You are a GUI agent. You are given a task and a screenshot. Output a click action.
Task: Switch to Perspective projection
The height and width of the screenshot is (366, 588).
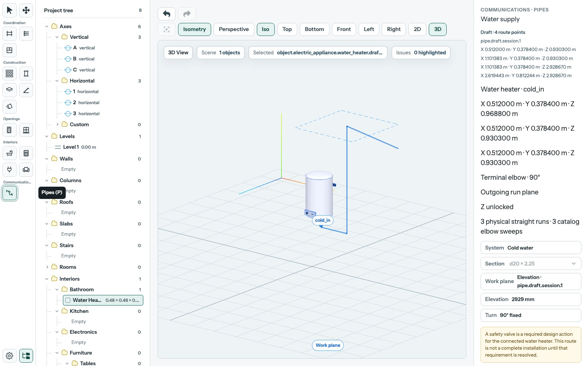tap(234, 29)
